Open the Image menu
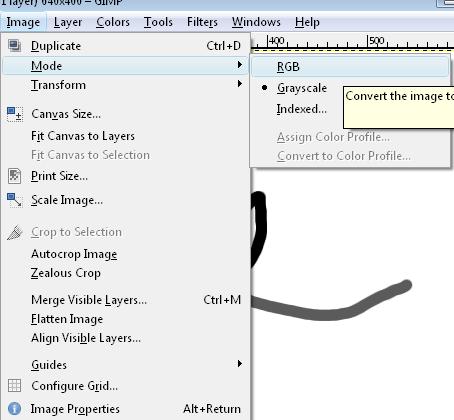This screenshot has width=454, height=420. coord(23,22)
